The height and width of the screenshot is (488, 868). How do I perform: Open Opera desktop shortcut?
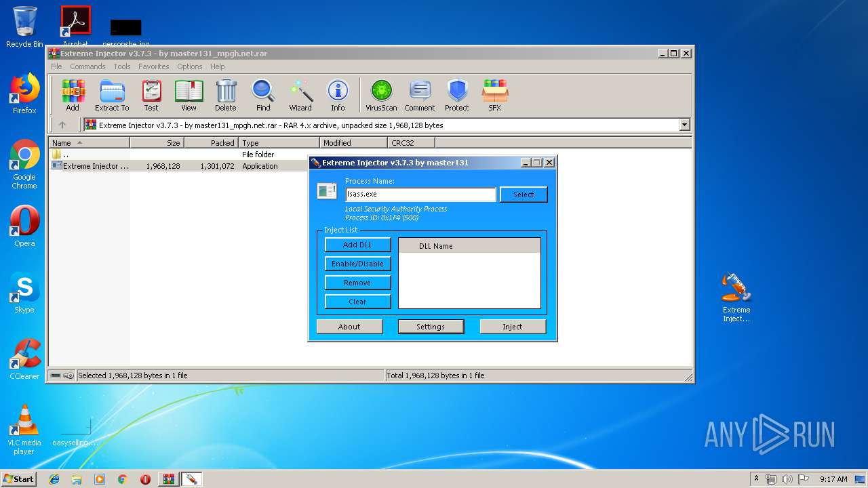(24, 226)
